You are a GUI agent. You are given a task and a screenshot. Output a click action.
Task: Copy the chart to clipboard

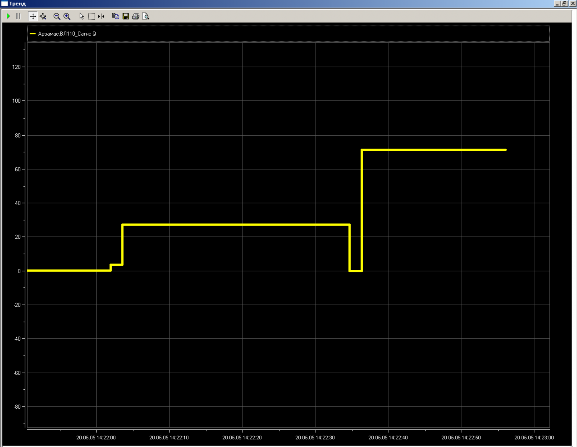coord(116,16)
